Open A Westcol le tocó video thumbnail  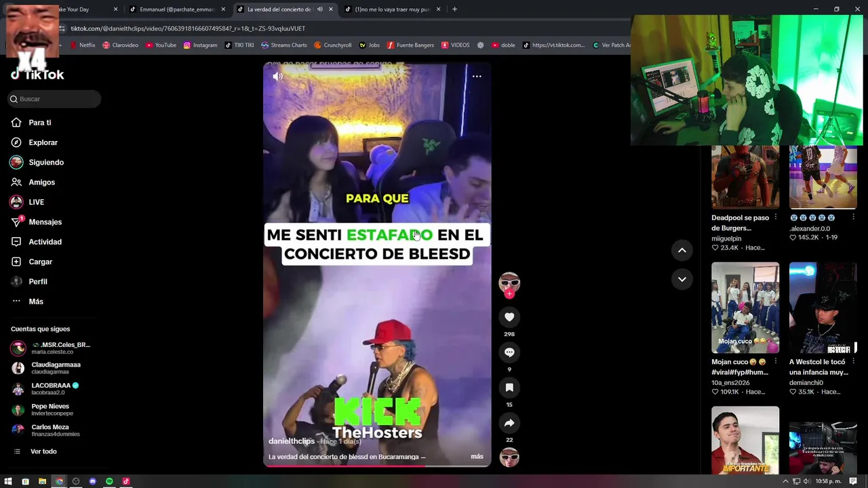[x=823, y=308]
